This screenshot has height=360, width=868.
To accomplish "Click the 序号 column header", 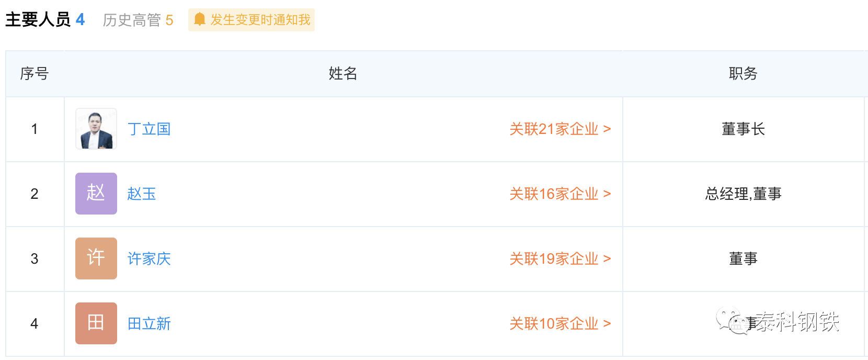I will click(35, 74).
